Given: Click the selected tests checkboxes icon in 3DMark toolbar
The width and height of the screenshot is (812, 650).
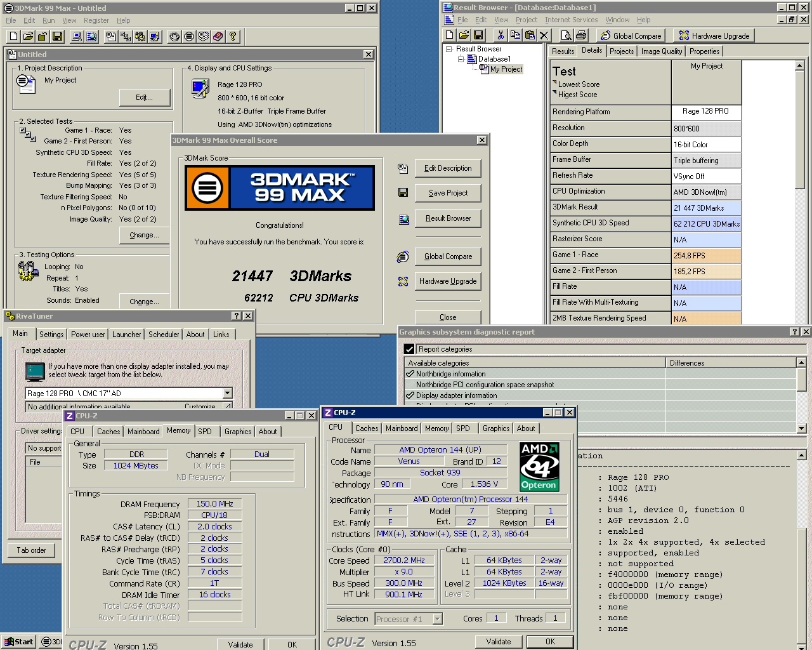Looking at the screenshot, I should tap(126, 36).
